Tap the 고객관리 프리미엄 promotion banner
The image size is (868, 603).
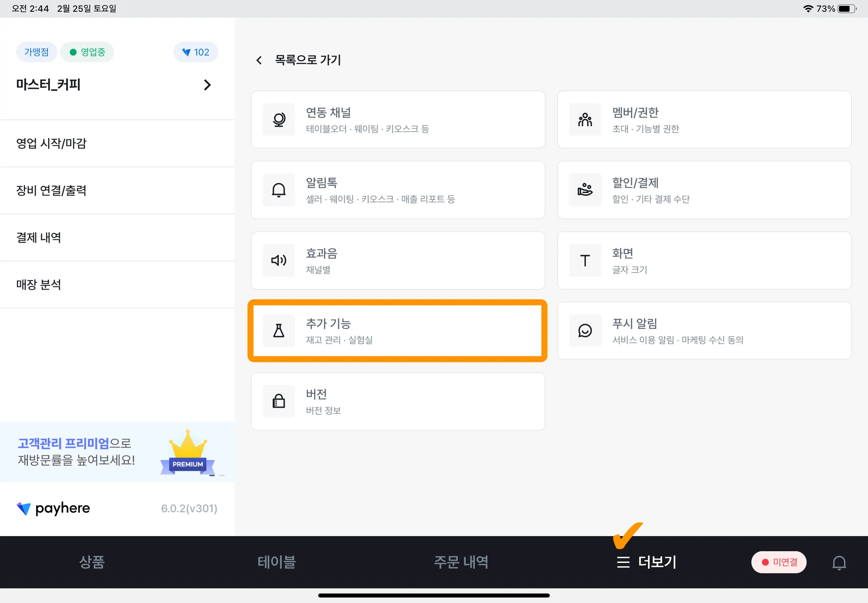coord(117,451)
